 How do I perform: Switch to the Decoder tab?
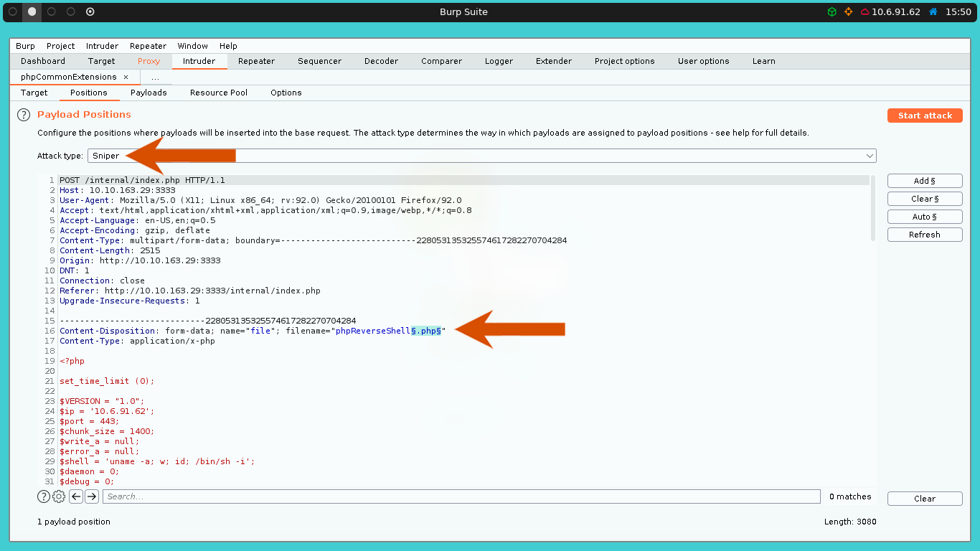(381, 61)
